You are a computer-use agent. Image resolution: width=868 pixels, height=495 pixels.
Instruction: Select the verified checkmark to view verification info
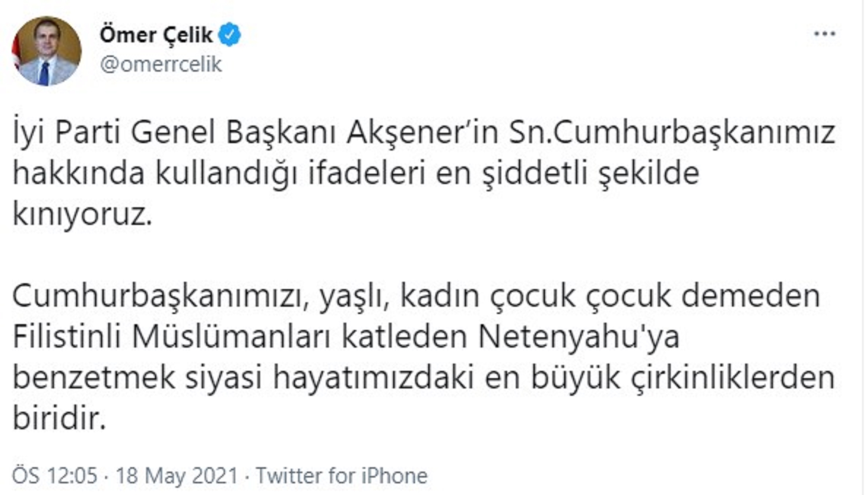click(230, 34)
